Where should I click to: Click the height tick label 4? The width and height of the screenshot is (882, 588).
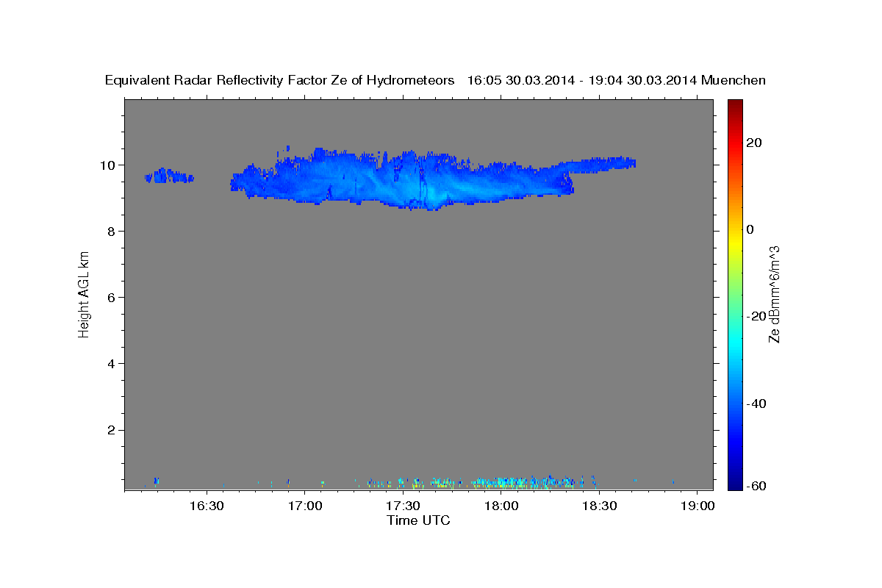pos(112,364)
